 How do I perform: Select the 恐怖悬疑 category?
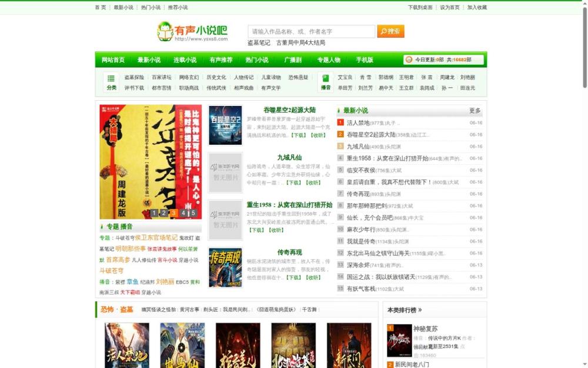(298, 77)
